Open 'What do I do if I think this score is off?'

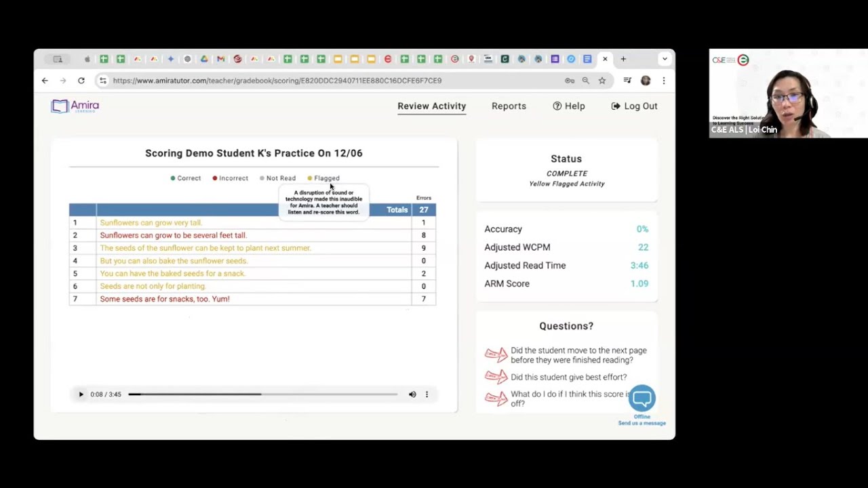tap(570, 399)
